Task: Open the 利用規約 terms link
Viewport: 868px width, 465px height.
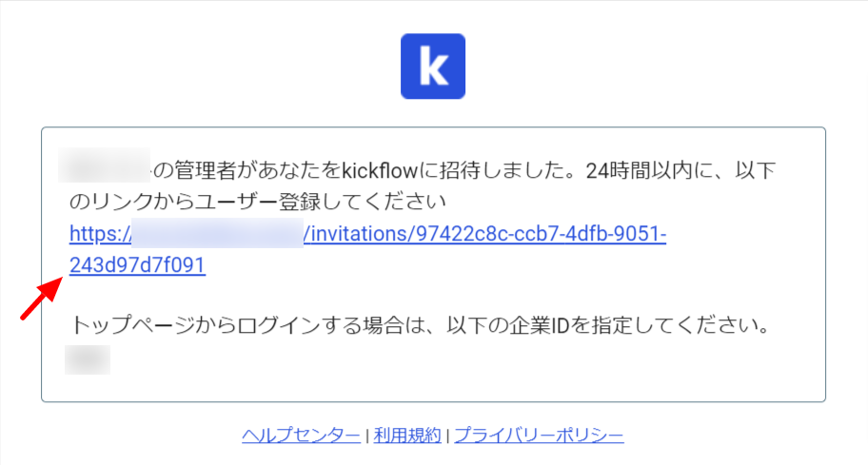Action: 407,436
